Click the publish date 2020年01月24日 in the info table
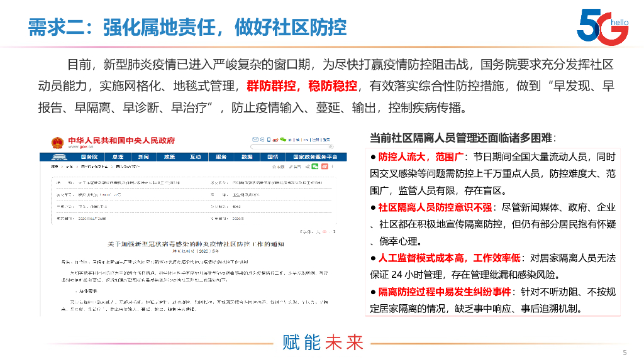Viewport: 644px width, 362px height. pyautogui.click(x=92, y=218)
